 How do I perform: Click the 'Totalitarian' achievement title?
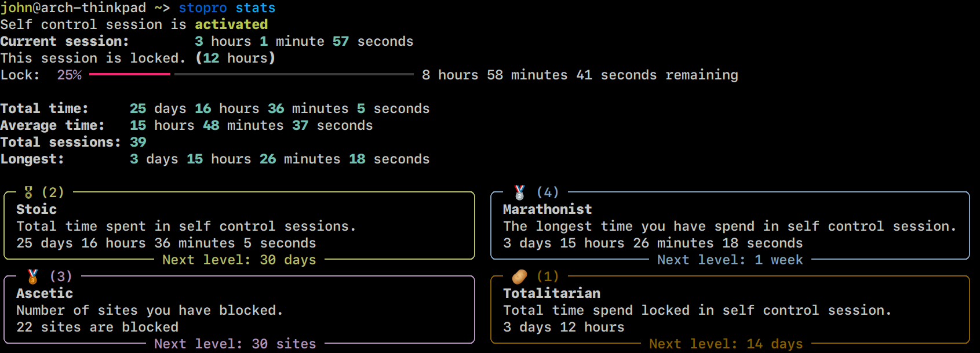551,293
